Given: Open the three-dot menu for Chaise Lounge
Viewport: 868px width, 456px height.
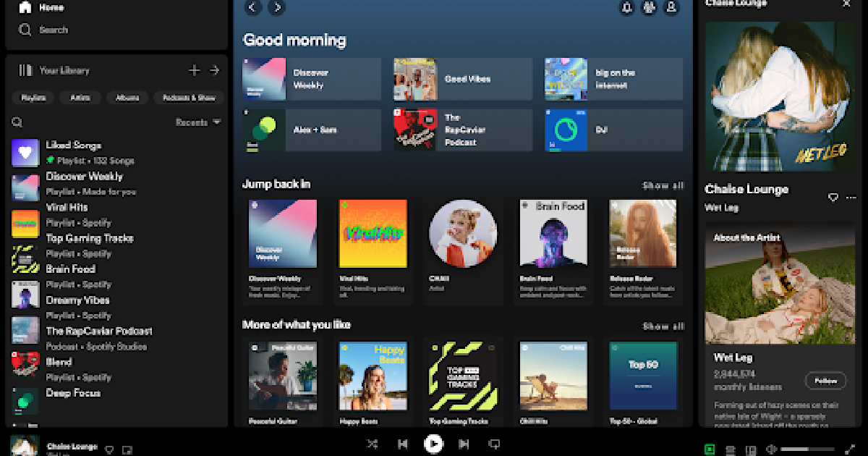Looking at the screenshot, I should click(851, 197).
